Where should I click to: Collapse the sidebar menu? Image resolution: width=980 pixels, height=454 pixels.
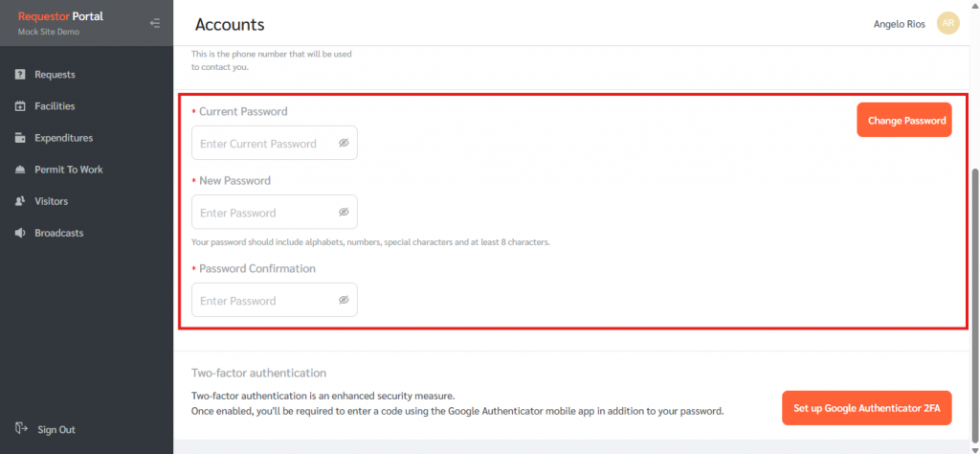(x=155, y=23)
